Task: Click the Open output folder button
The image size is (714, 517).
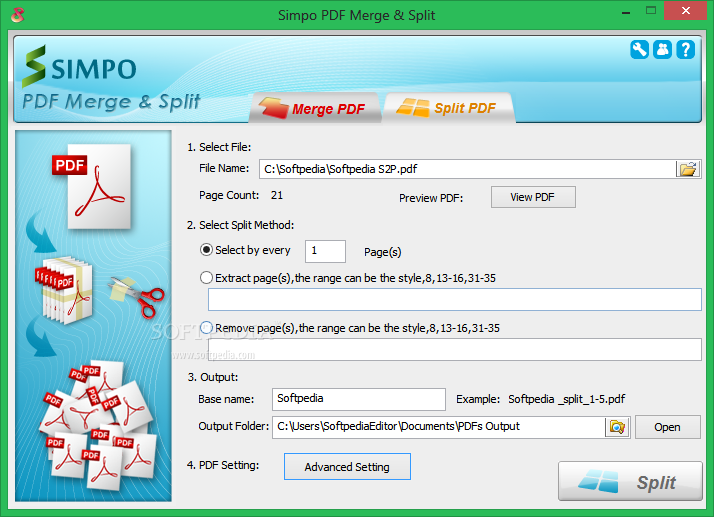Action: (668, 427)
